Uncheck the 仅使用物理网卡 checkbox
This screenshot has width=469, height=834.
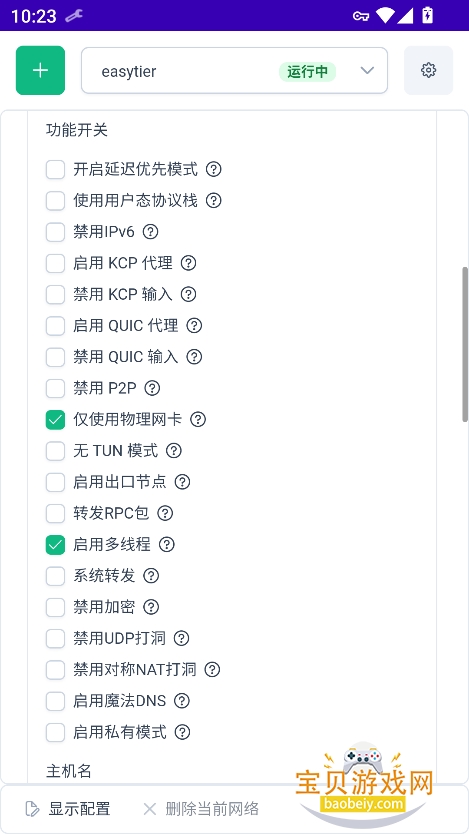(x=55, y=420)
